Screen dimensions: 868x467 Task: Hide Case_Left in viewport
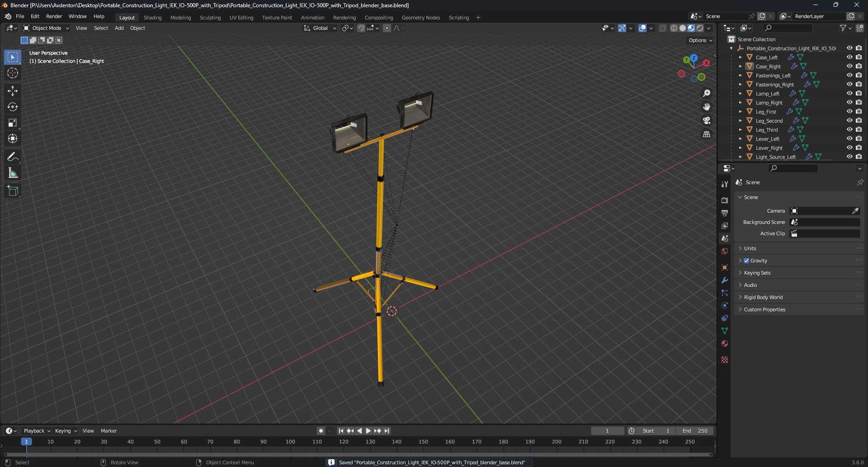click(849, 57)
